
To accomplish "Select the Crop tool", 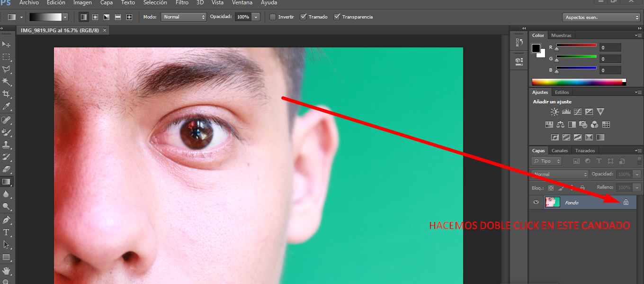I will click(7, 94).
